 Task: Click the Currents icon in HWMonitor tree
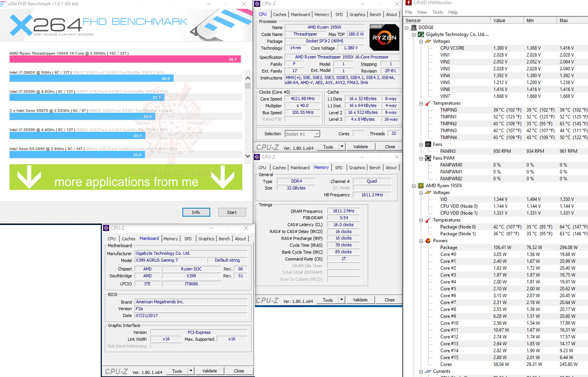pos(428,371)
